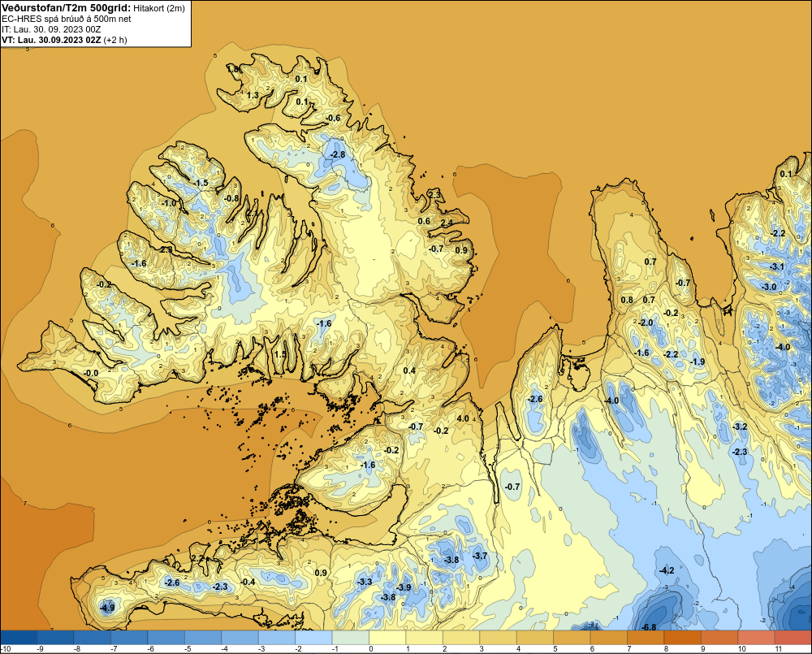Pick the legend color block between 10 and 11
This screenshot has width=812, height=654.
pyautogui.click(x=757, y=636)
